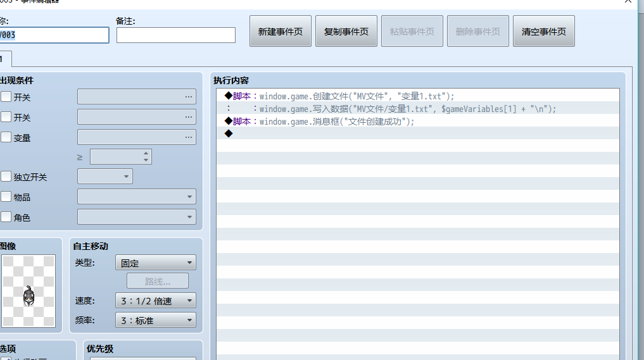Screen dimensions: 644x360
Task: Open the 变量 selector ellipsis field
Action: [136, 137]
